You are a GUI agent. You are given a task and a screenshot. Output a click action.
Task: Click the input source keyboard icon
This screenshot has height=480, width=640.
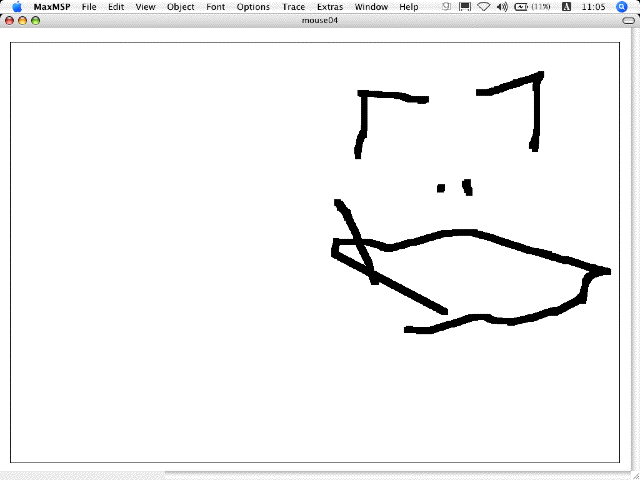(x=567, y=7)
